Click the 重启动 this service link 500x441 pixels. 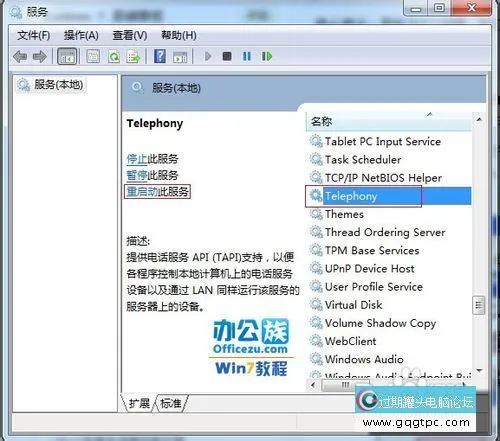[x=143, y=191]
